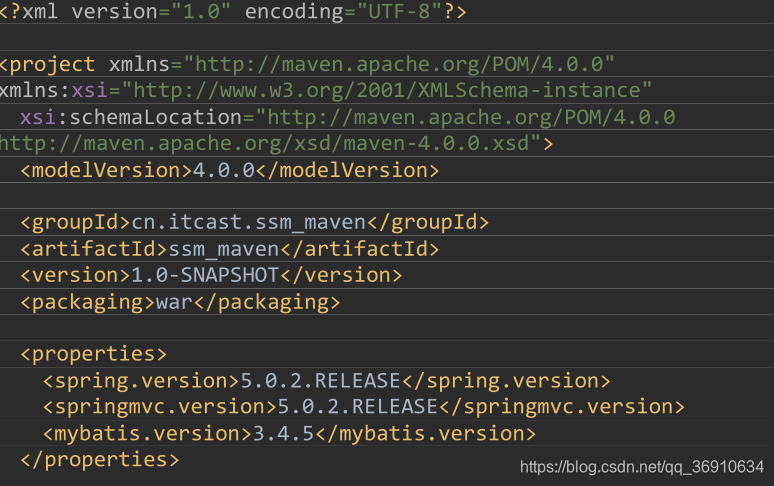
Task: Click the artifactId ssm_maven line
Action: pos(230,249)
